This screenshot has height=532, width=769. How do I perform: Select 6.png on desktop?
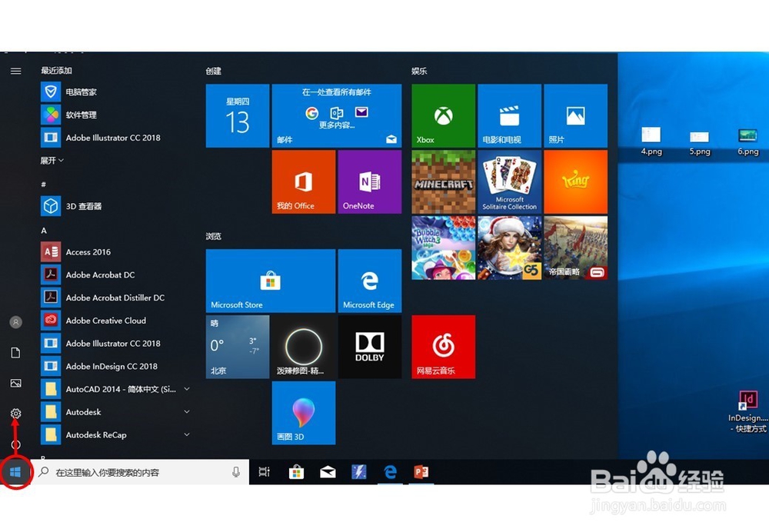pyautogui.click(x=748, y=142)
